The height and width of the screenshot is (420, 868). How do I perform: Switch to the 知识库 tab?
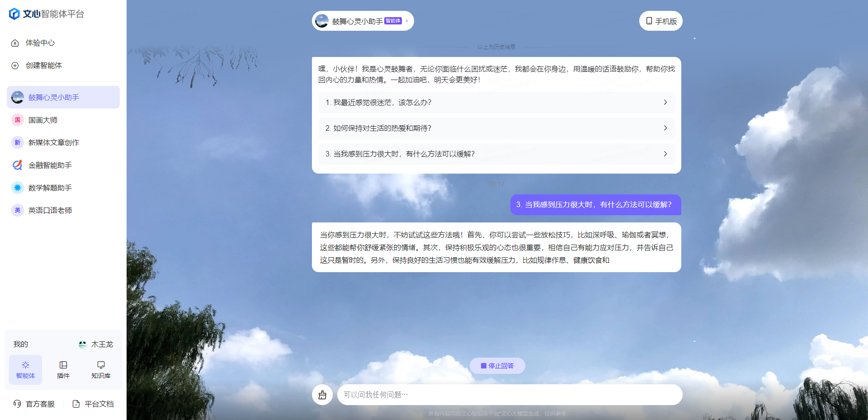coord(101,370)
